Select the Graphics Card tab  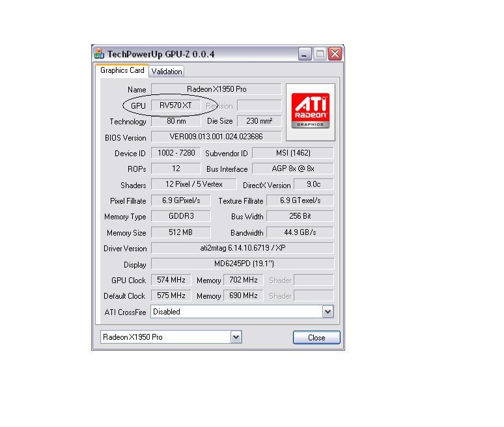tap(122, 70)
